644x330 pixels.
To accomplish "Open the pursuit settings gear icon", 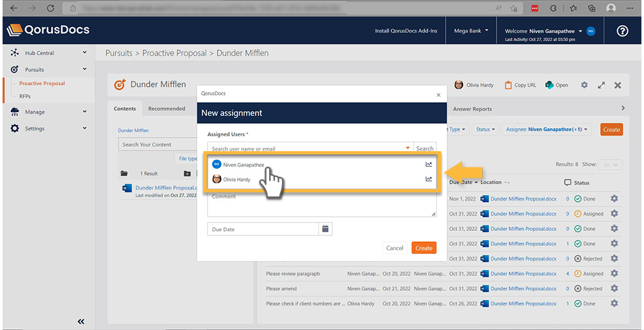I will [584, 85].
